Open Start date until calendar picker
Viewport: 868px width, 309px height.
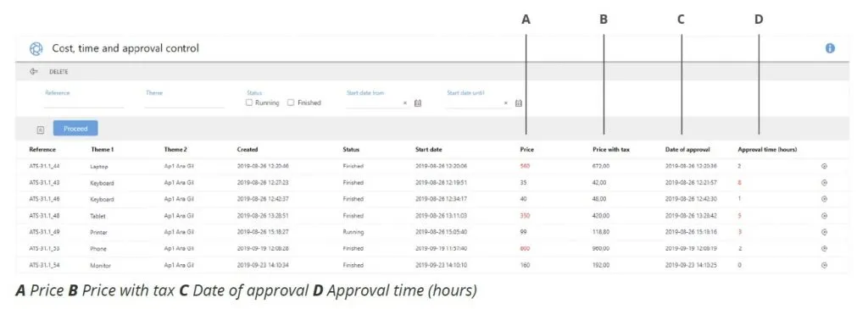pos(519,102)
